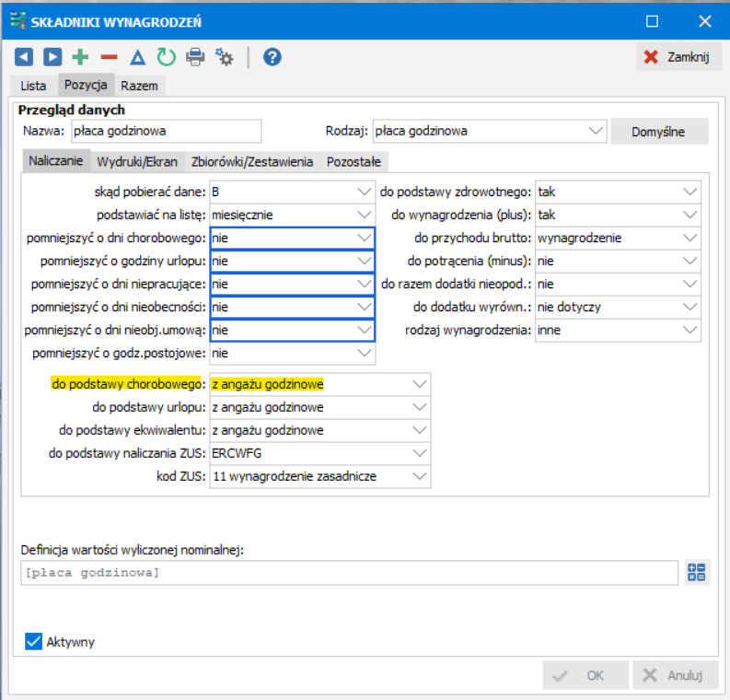Click the Domyślne button
The width and height of the screenshot is (730, 700).
659,132
